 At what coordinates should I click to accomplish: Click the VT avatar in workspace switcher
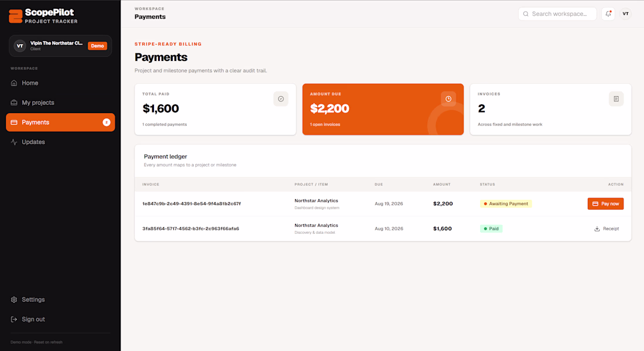20,46
